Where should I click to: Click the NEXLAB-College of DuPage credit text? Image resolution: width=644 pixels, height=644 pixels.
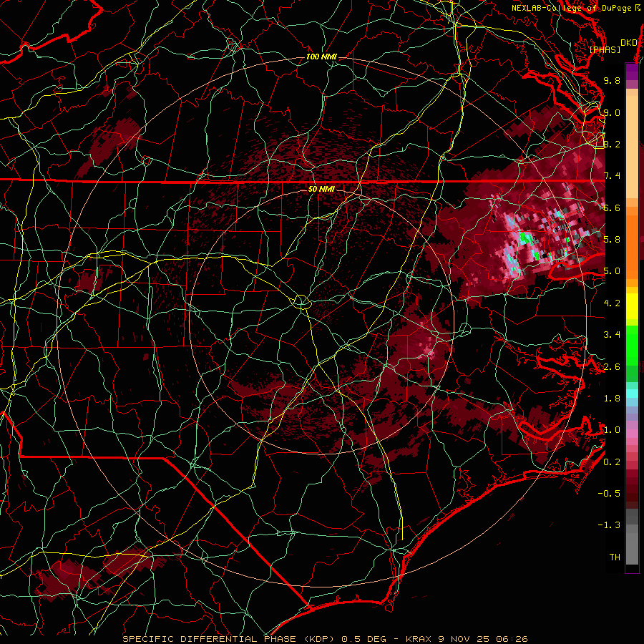tap(575, 8)
